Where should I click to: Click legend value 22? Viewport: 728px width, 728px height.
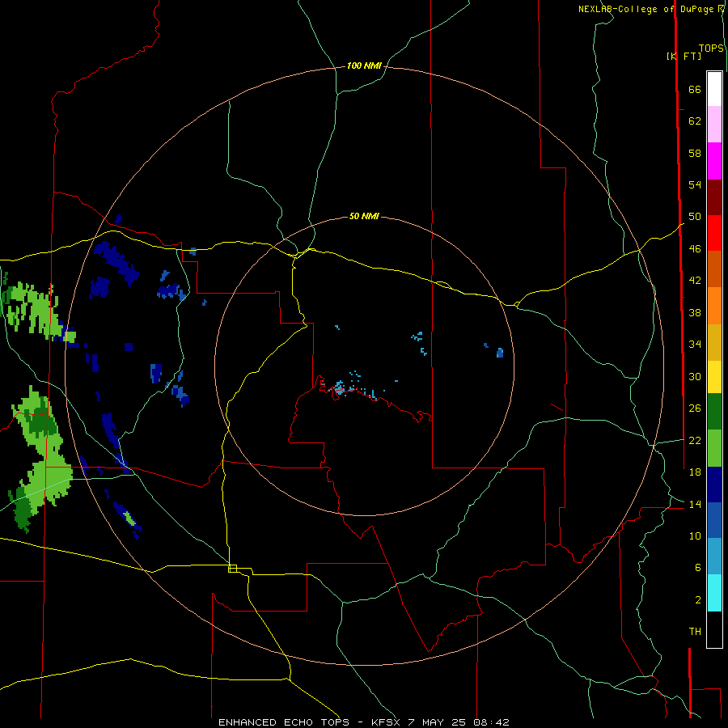(695, 441)
